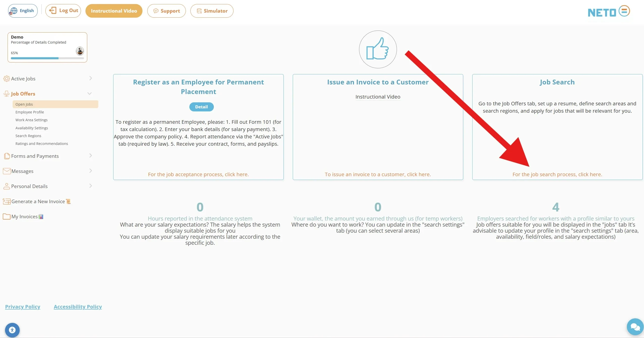Click the Simulator coins icon
644x338 pixels.
click(x=199, y=11)
